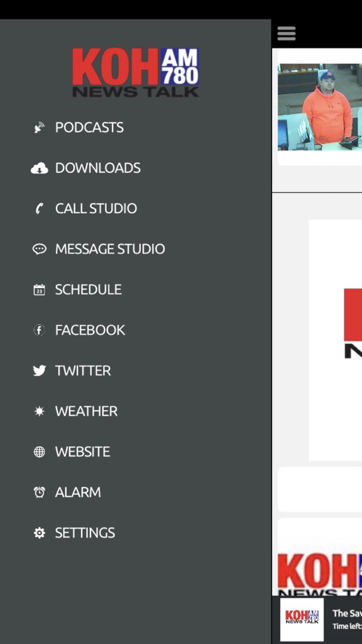The image size is (362, 644).
Task: Open the ALARM menu entry
Action: pos(77,492)
